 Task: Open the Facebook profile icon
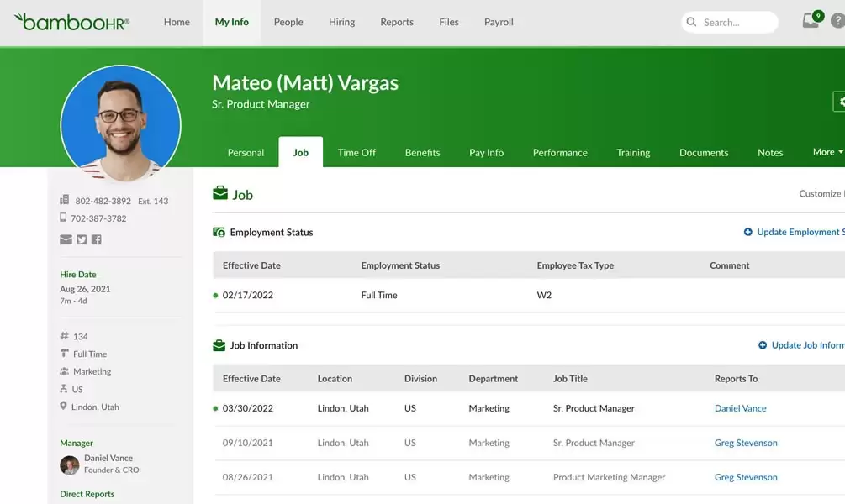click(x=97, y=239)
